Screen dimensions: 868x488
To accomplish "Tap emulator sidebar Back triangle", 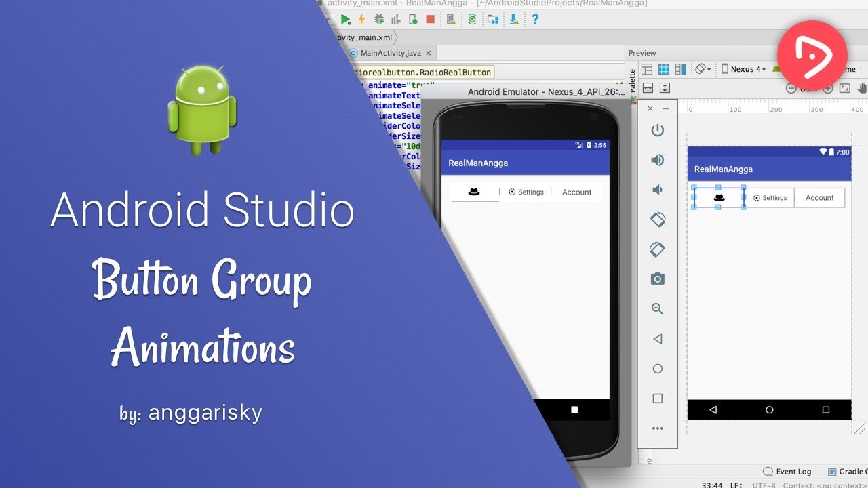I will tap(657, 339).
